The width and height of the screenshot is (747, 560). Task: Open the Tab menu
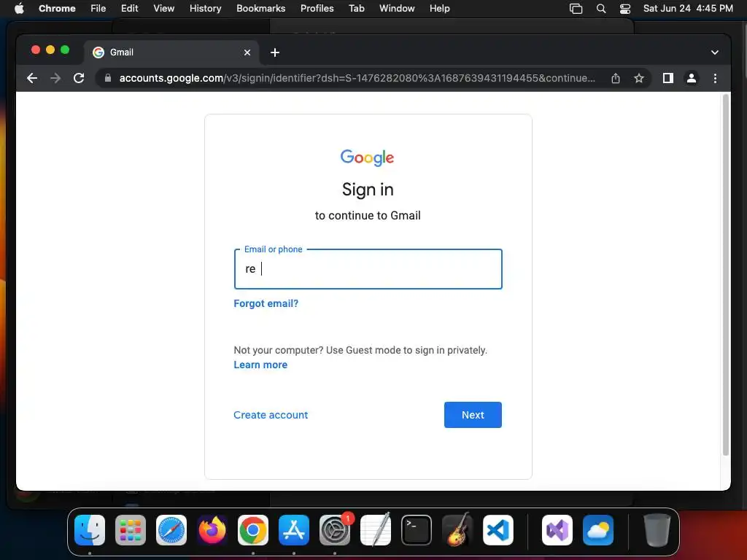pyautogui.click(x=357, y=9)
